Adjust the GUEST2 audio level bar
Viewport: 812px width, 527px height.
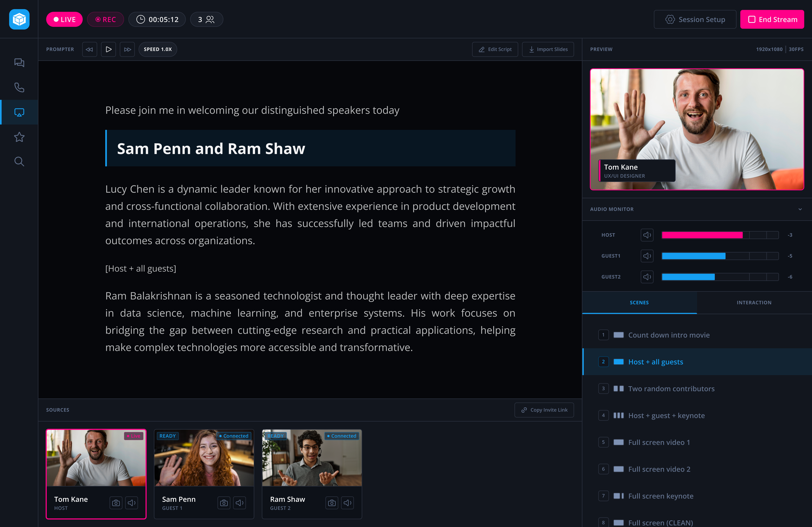pos(720,277)
